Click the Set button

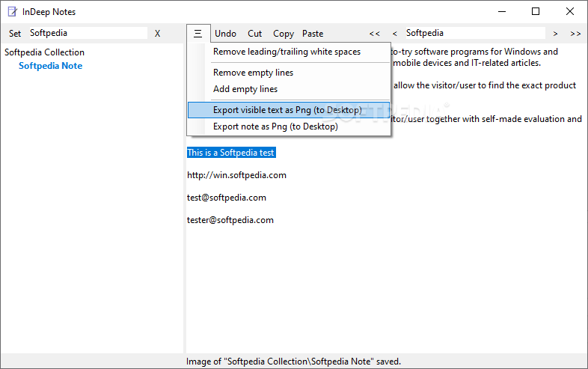[15, 34]
